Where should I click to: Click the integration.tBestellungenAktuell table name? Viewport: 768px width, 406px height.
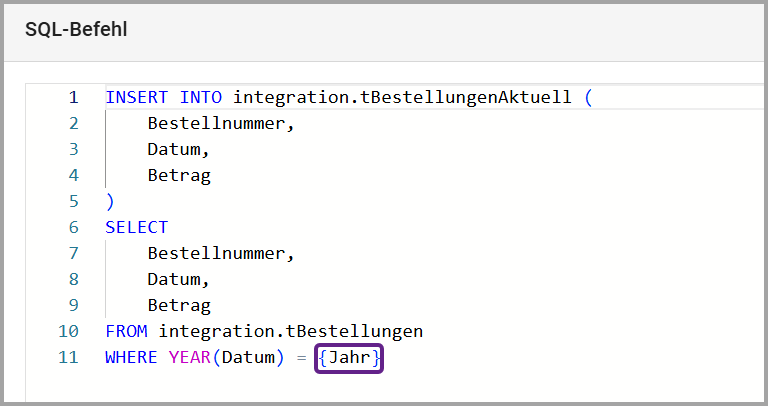402,98
